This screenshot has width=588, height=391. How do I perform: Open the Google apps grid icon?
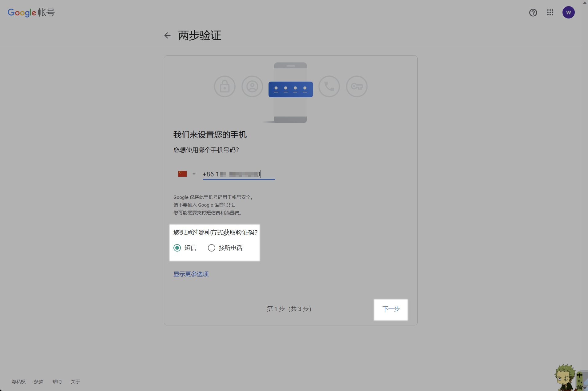click(550, 13)
